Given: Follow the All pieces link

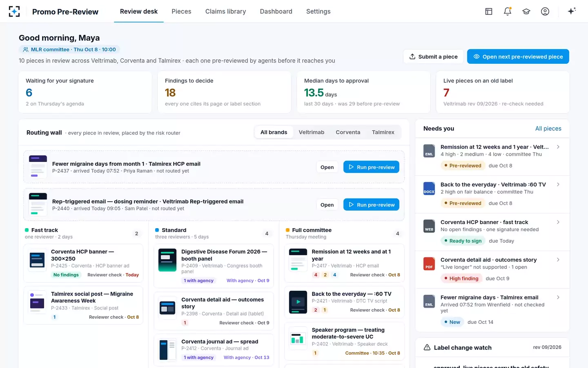Looking at the screenshot, I should (548, 128).
